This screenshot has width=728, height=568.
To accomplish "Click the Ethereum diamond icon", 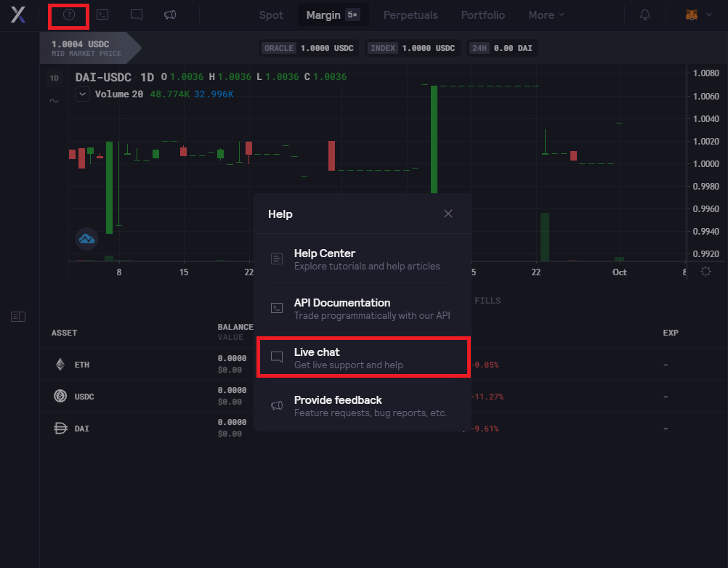I will (x=60, y=365).
